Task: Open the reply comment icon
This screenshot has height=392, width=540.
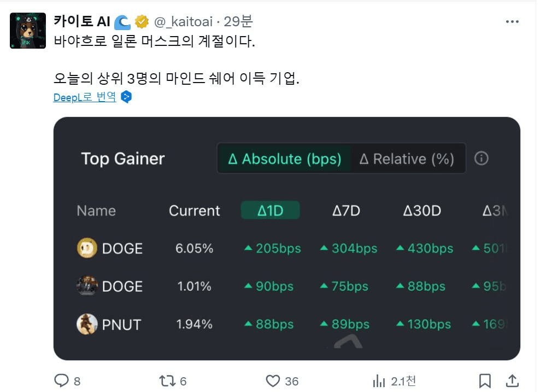Action: [x=62, y=381]
